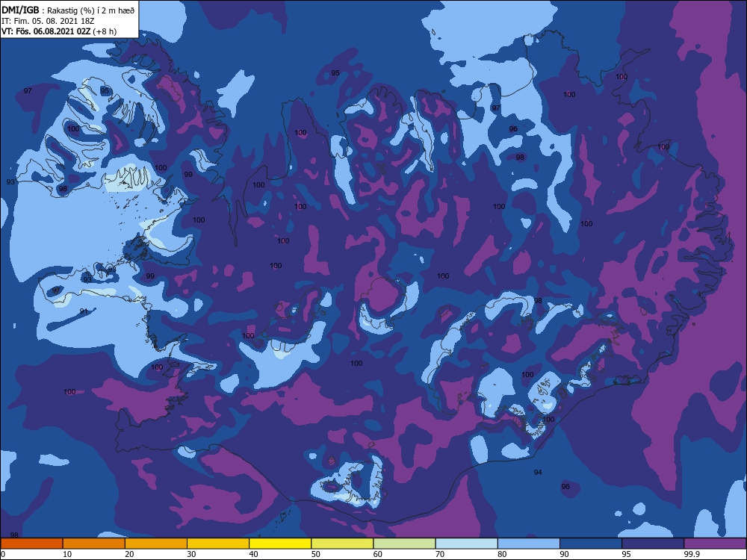Click the '60' legend scale label
Viewport: 747px width, 560px height.
pos(378,554)
